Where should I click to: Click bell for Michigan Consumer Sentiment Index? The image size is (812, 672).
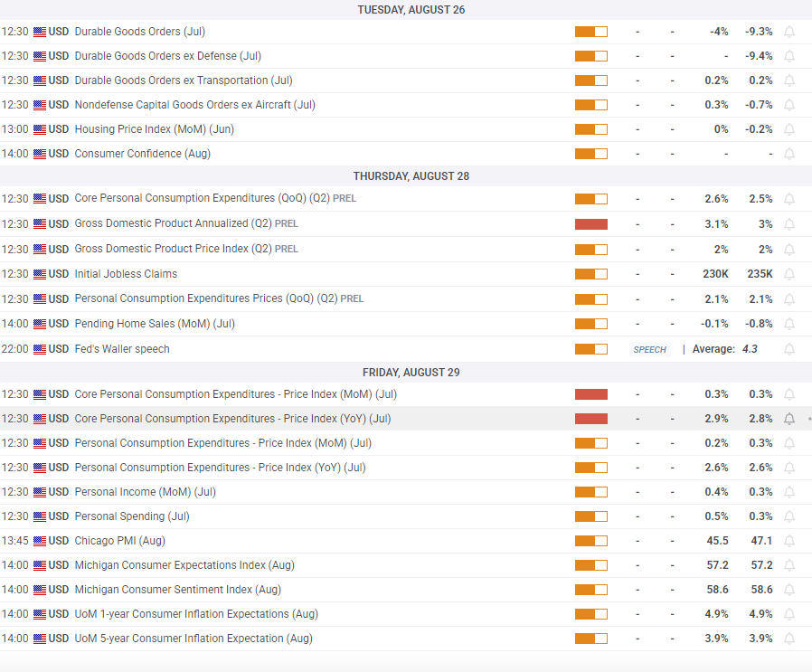point(789,590)
